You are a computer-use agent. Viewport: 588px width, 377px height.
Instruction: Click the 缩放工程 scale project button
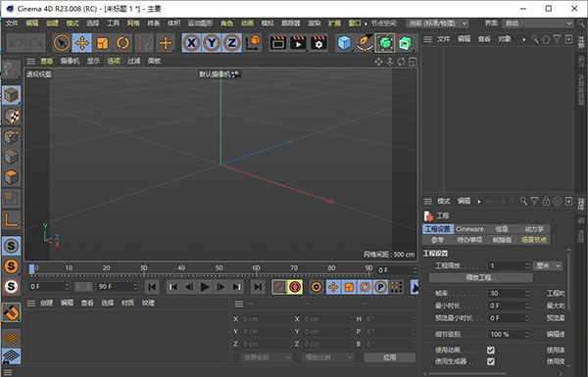coord(481,277)
